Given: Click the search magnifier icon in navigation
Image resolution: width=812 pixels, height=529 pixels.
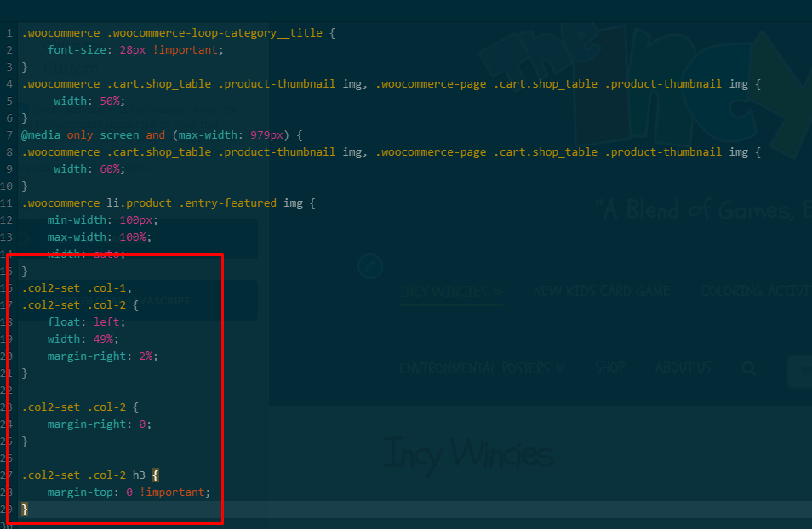Looking at the screenshot, I should pyautogui.click(x=748, y=368).
